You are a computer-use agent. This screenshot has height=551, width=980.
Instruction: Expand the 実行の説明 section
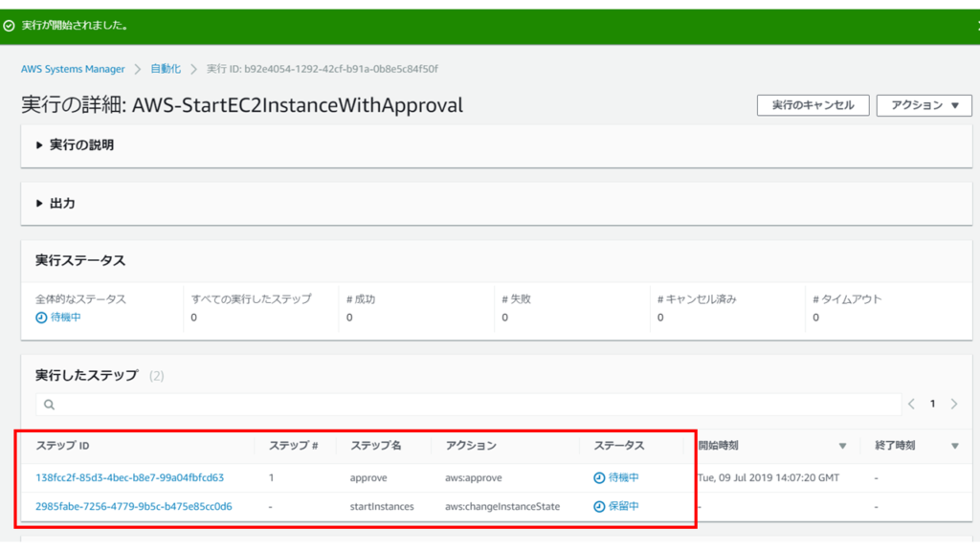[x=40, y=145]
